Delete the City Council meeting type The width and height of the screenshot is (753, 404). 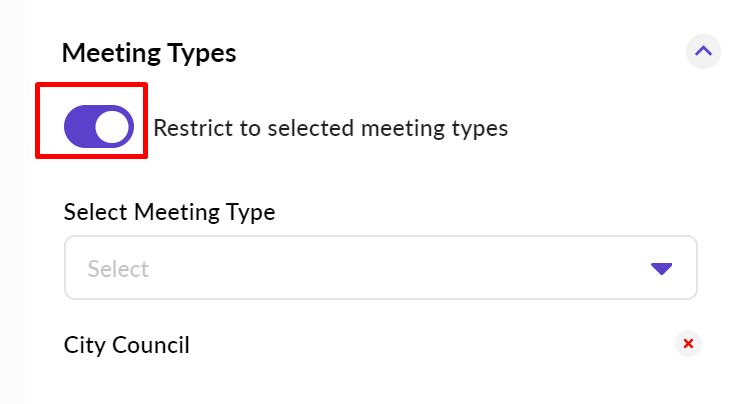687,345
